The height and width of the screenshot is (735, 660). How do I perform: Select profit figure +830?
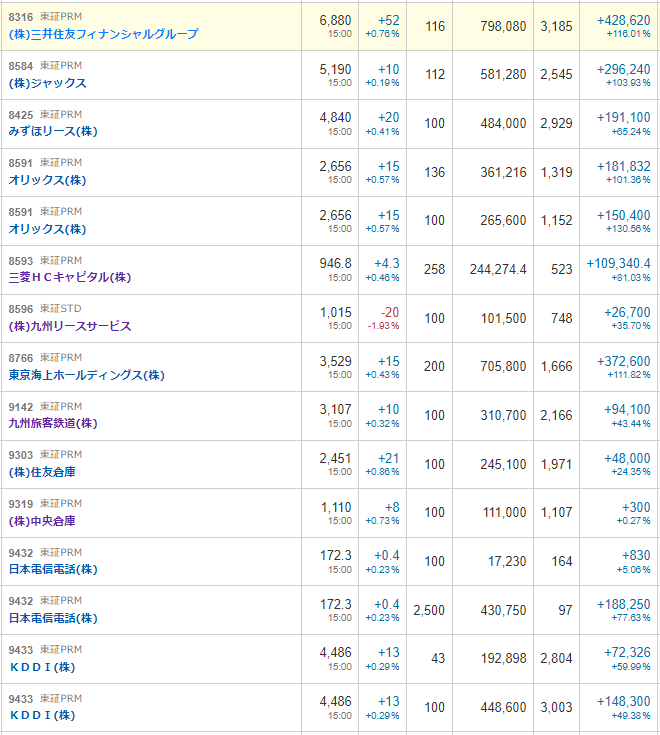(636, 556)
